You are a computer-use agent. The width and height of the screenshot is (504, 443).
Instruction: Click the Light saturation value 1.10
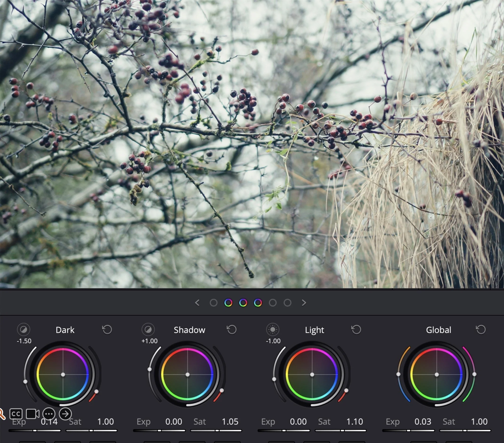pos(355,422)
